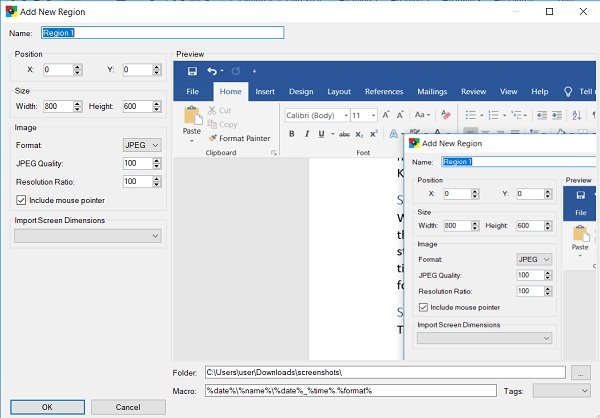The width and height of the screenshot is (600, 418).
Task: Click the Macro text field
Action: [x=350, y=390]
